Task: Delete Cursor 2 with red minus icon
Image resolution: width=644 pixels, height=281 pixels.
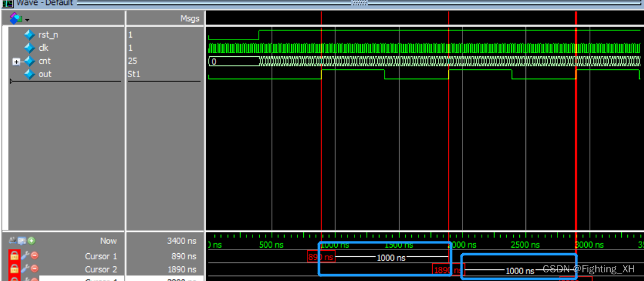Action: point(35,269)
